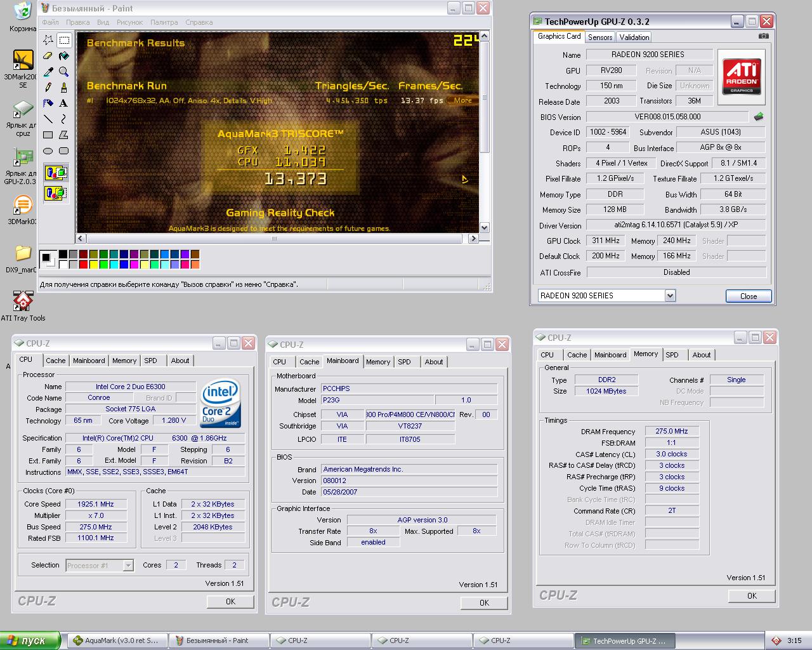Click the TechPowerUp GPU-Z taskbar button
This screenshot has width=812, height=650.
tap(624, 640)
